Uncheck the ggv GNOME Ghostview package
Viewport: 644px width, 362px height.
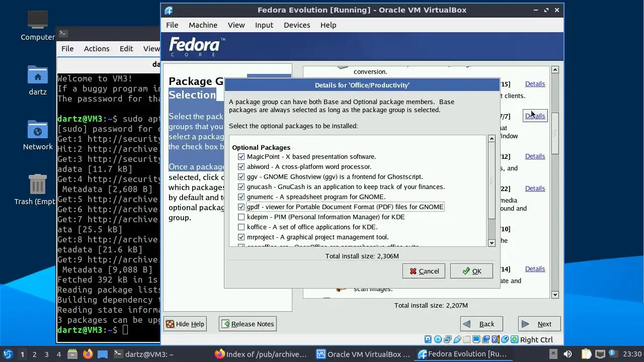coord(242,176)
